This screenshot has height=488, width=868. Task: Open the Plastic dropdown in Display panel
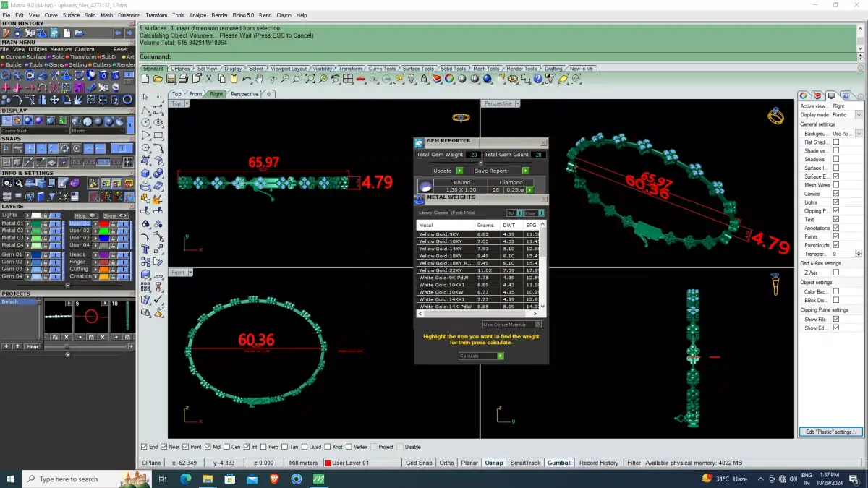pos(98,131)
